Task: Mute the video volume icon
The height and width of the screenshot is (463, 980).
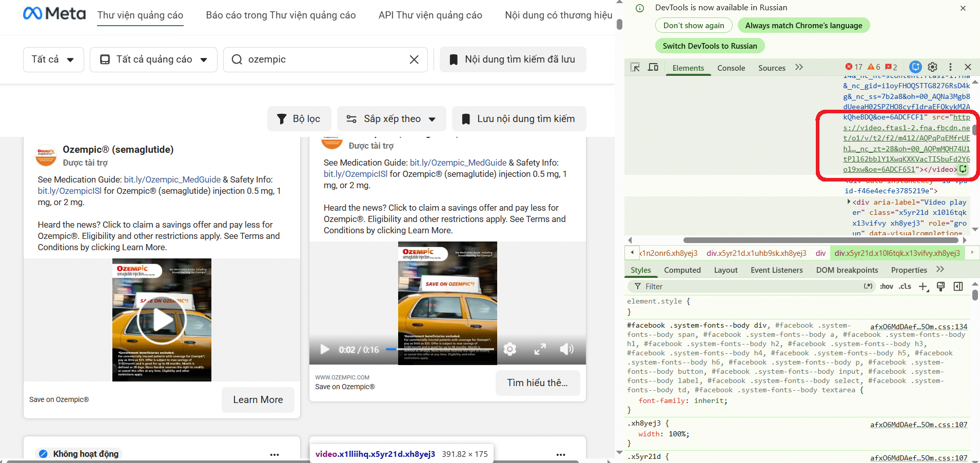Action: (566, 350)
